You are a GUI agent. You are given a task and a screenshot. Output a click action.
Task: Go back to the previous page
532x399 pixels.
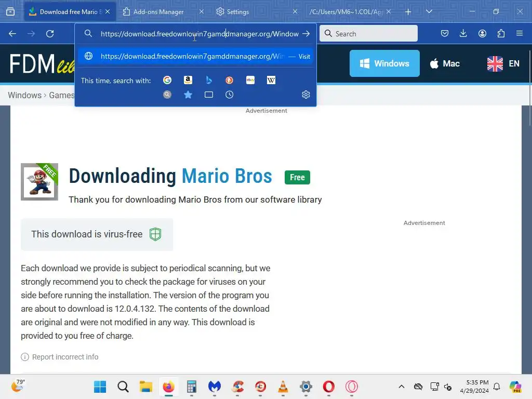[x=12, y=34]
